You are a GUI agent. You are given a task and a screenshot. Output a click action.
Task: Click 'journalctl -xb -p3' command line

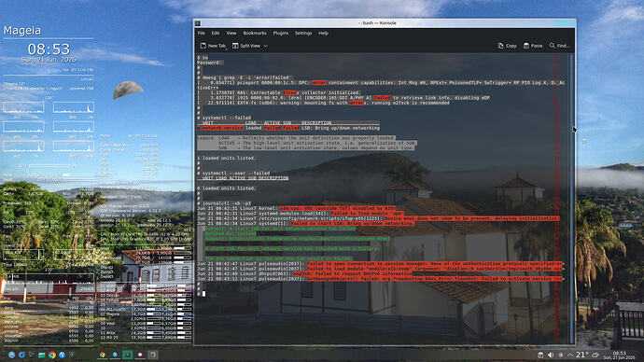pyautogui.click(x=224, y=203)
